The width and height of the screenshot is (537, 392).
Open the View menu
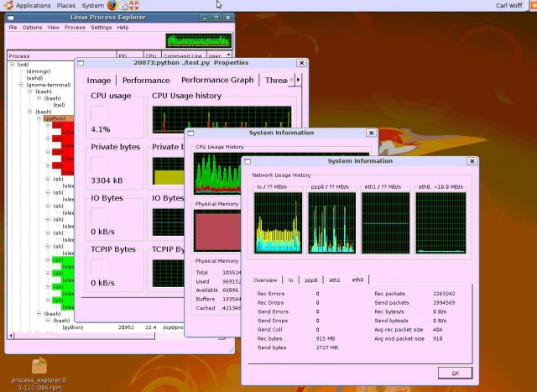click(x=53, y=28)
